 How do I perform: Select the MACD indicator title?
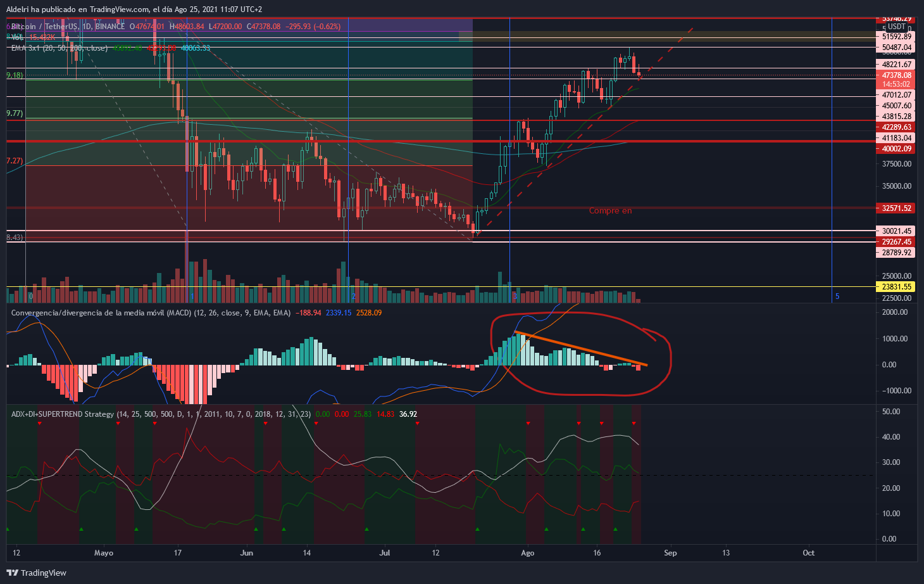tap(151, 313)
